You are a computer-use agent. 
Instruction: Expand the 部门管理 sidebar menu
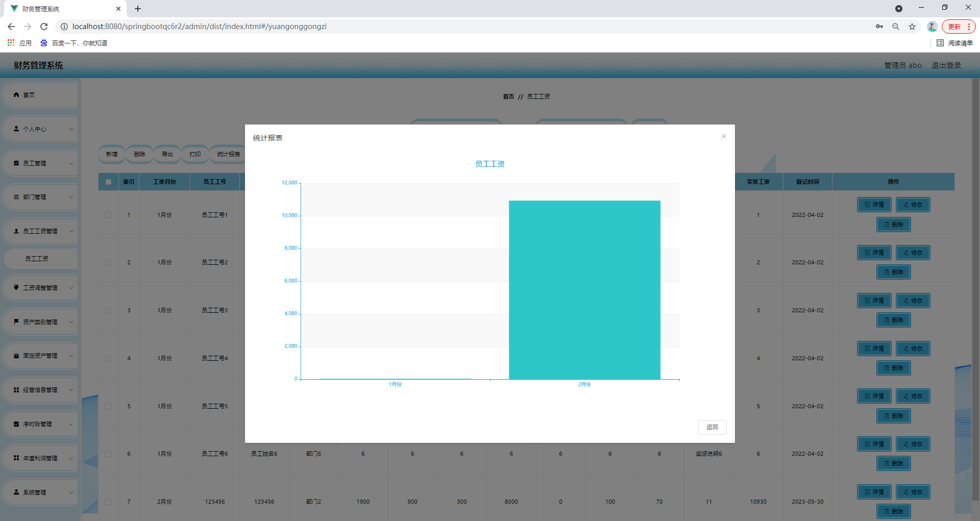pos(40,197)
